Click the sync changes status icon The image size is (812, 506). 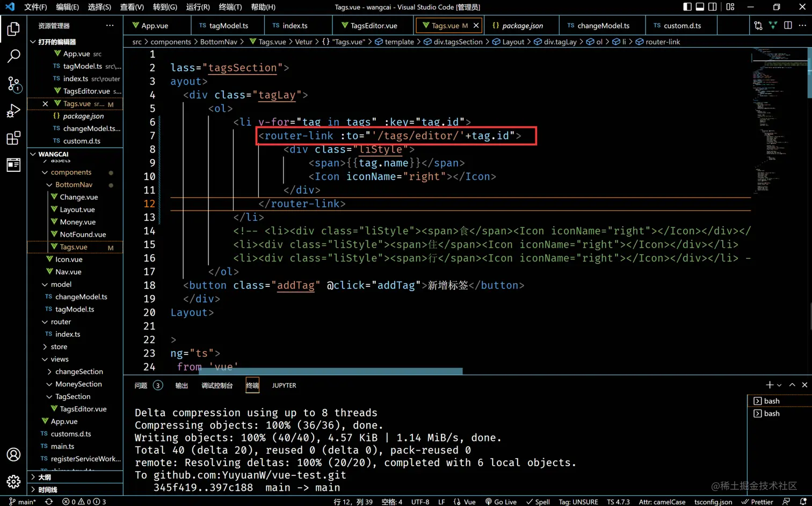pos(49,502)
